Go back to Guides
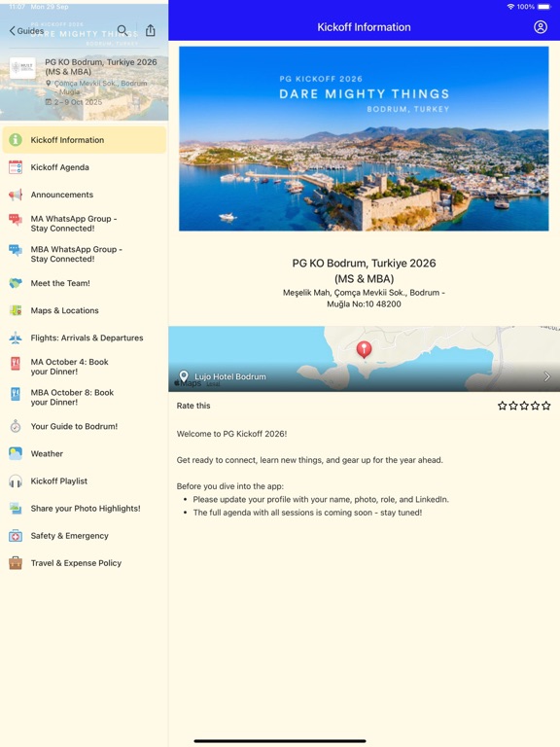This screenshot has width=560, height=747. pyautogui.click(x=26, y=31)
